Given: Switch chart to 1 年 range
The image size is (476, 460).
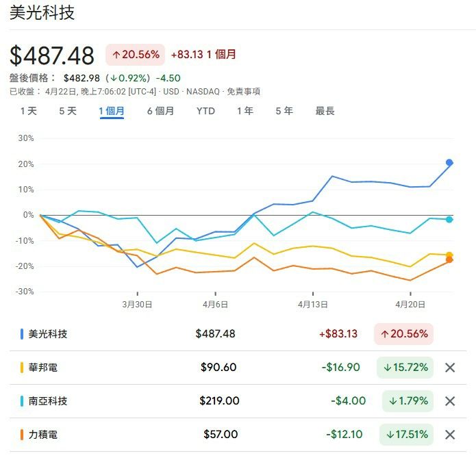Looking at the screenshot, I should pos(245,111).
